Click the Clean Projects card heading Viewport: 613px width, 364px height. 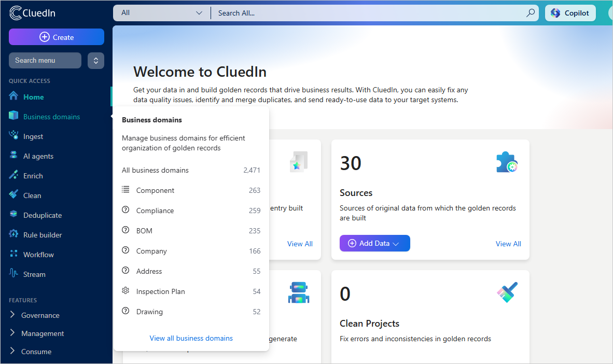(369, 324)
